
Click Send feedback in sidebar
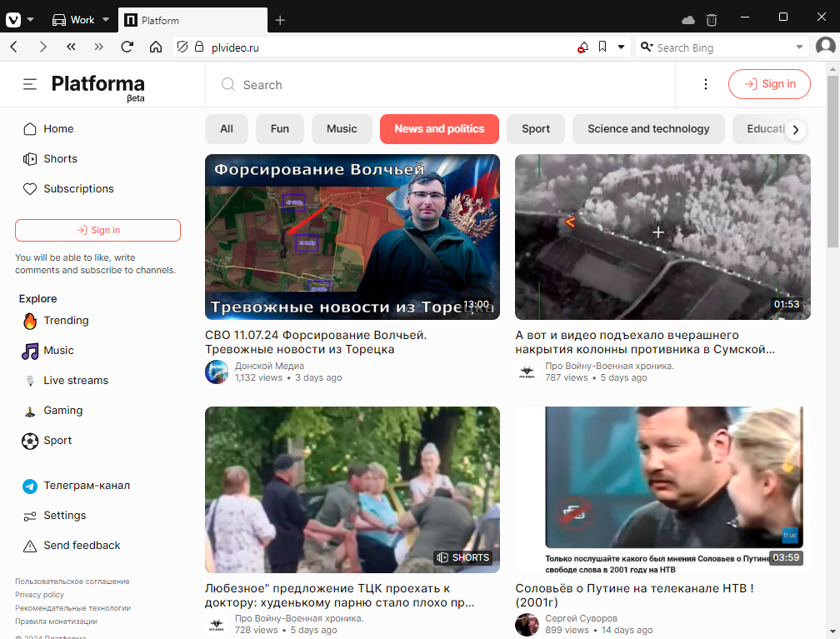[72, 546]
